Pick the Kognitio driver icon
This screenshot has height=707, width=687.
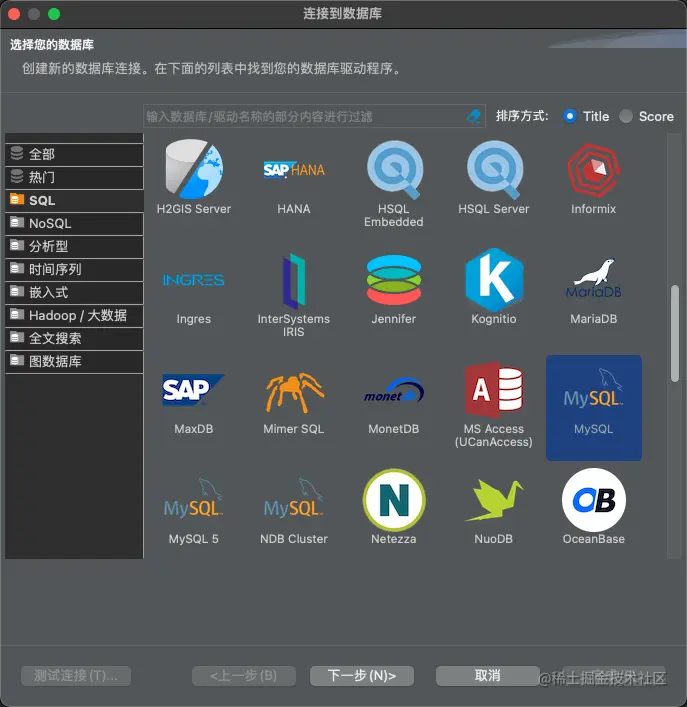tap(494, 280)
